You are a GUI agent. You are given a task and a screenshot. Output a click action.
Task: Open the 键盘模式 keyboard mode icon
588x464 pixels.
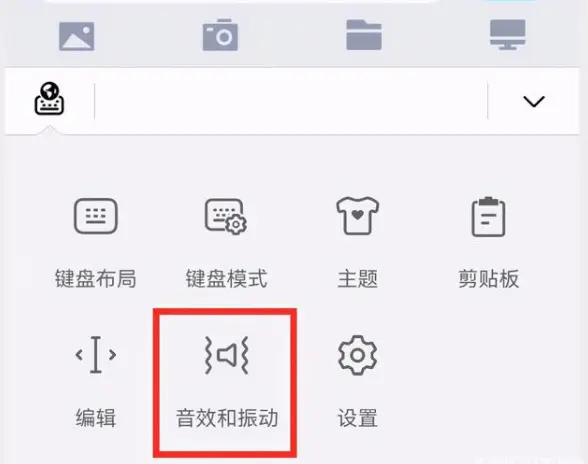(x=226, y=217)
